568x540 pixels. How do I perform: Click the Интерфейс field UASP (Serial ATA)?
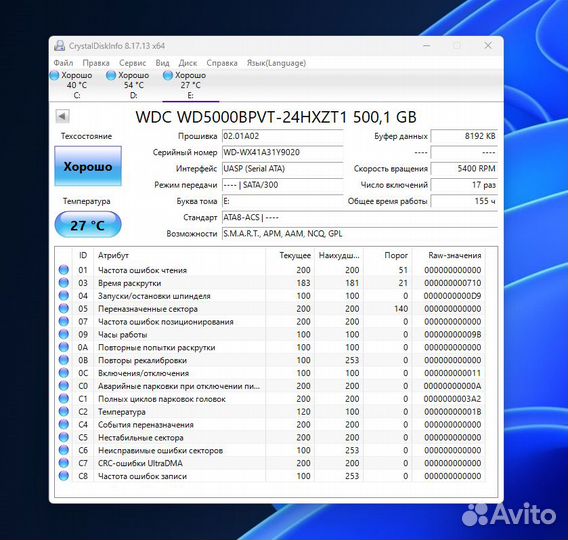tap(283, 169)
